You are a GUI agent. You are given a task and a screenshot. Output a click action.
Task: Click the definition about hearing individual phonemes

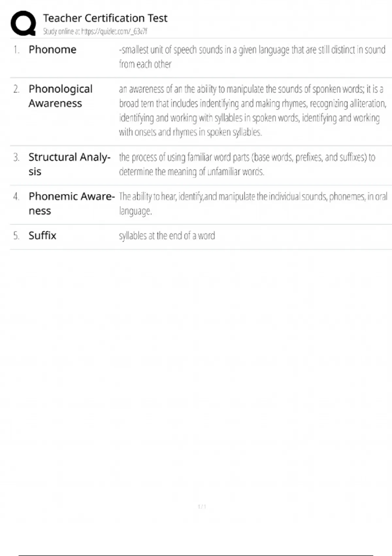pos(253,203)
